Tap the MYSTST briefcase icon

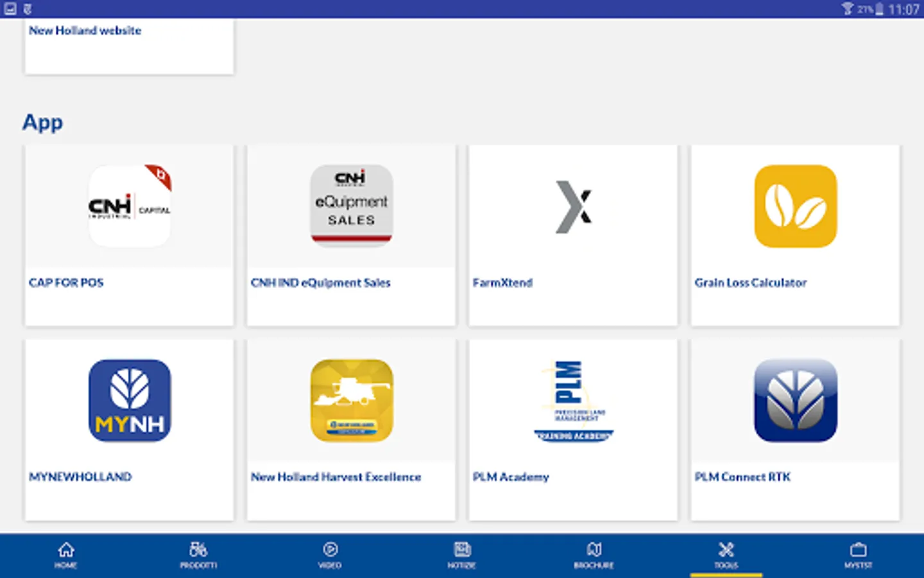pos(859,550)
